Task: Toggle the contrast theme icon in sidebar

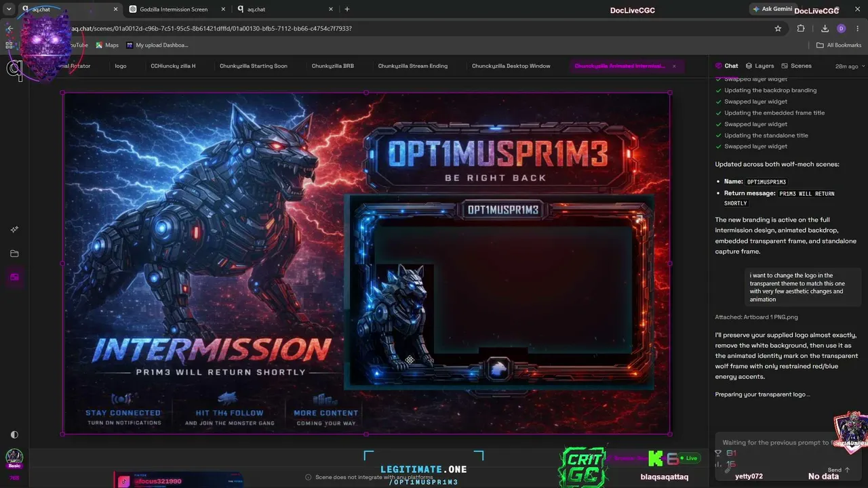Action: click(x=14, y=434)
